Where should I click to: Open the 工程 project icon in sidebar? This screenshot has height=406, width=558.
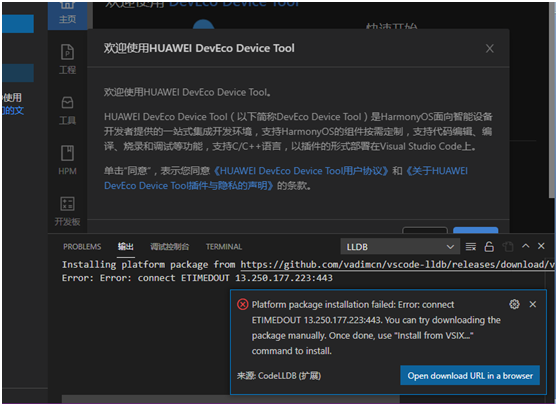pyautogui.click(x=67, y=59)
